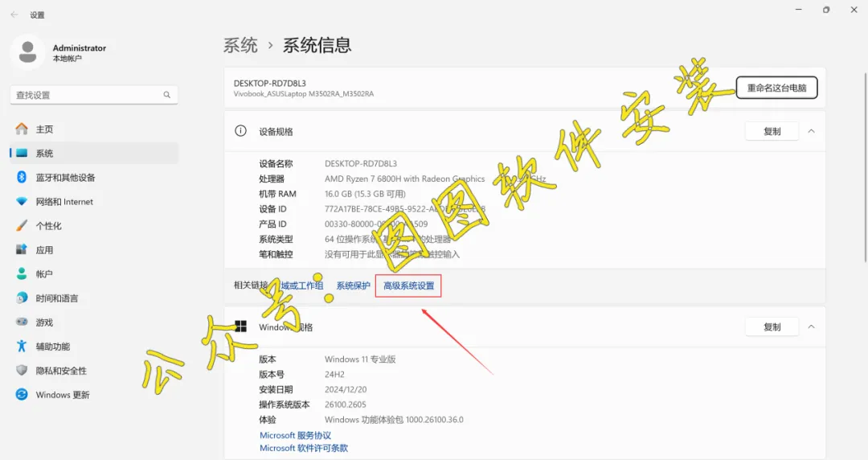Click the 16.0 GB RAM value

(x=365, y=194)
